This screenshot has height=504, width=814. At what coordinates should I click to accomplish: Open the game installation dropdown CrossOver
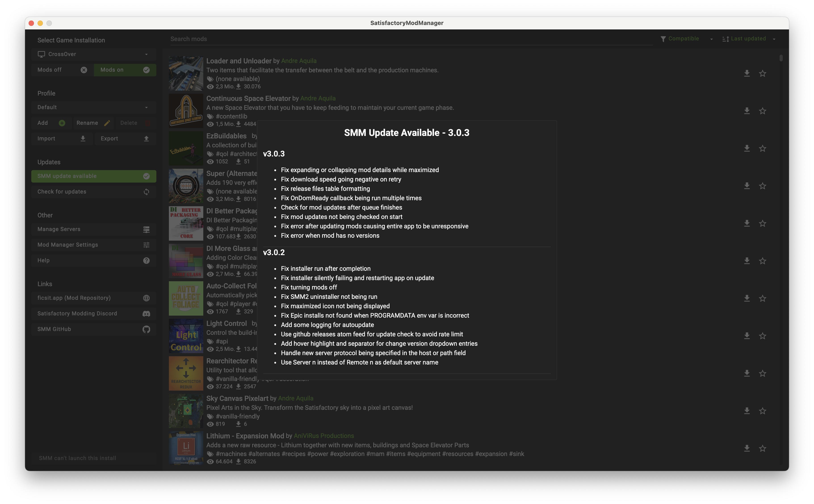point(93,54)
